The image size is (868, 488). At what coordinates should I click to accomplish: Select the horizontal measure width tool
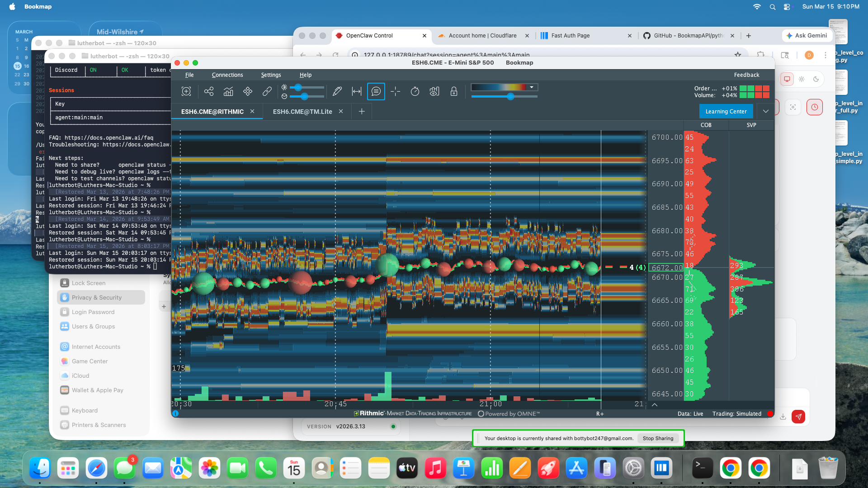click(x=357, y=92)
